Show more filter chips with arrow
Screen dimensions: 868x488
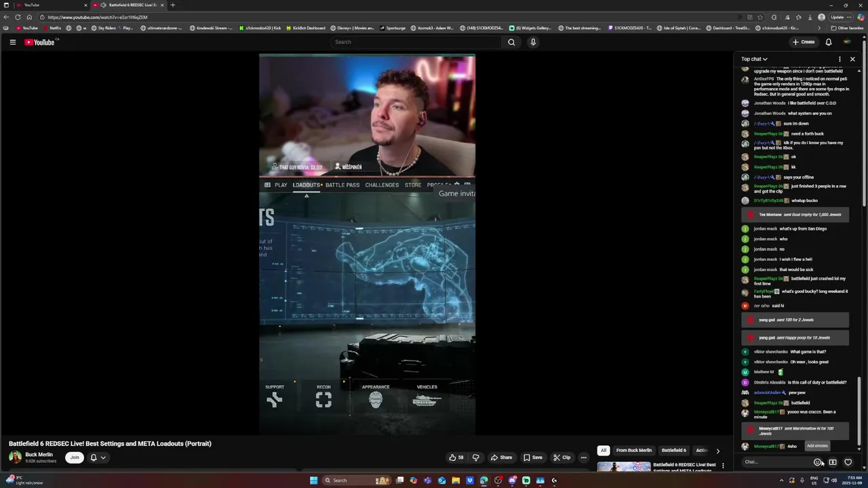coord(717,451)
